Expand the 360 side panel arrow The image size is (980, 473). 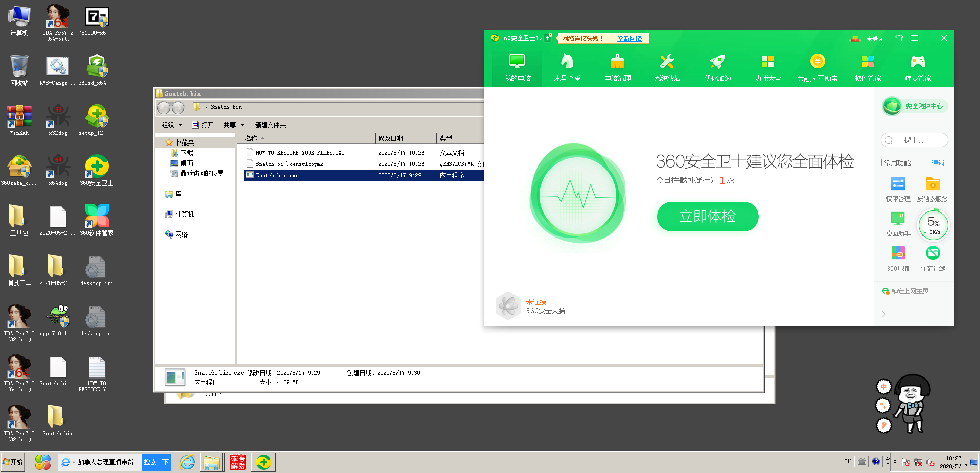click(x=883, y=314)
